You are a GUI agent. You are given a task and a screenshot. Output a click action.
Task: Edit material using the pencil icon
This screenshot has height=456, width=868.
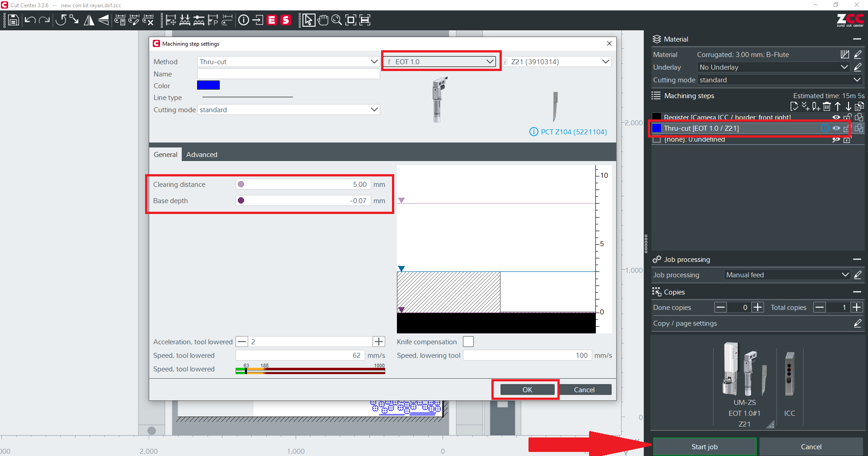pos(858,54)
